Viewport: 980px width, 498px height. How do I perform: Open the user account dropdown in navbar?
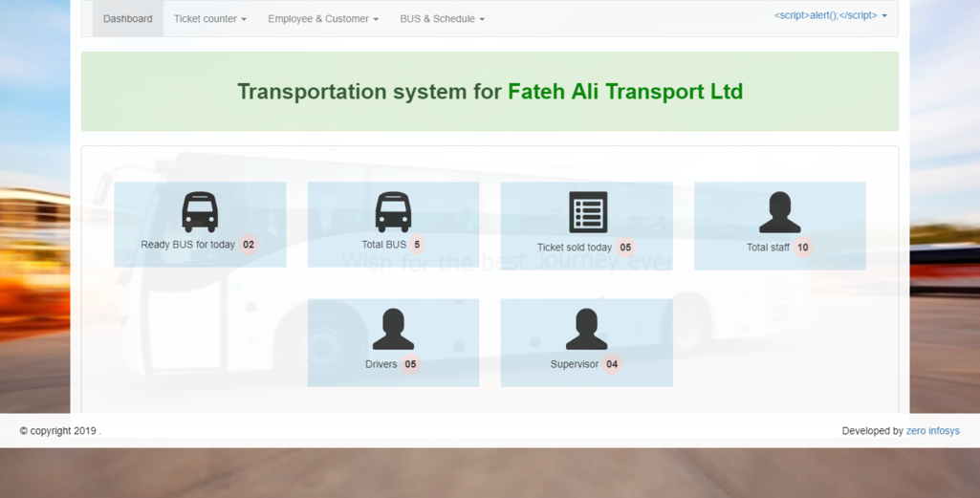tap(830, 16)
